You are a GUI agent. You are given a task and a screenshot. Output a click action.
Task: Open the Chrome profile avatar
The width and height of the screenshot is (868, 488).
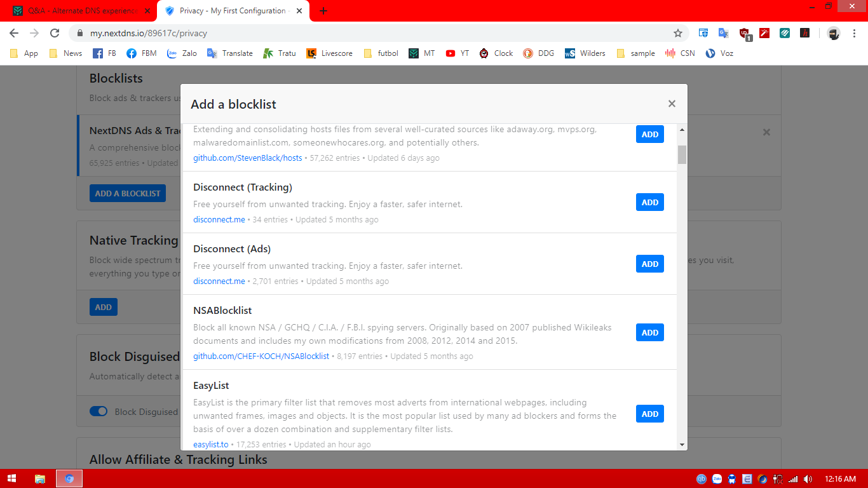pos(834,33)
